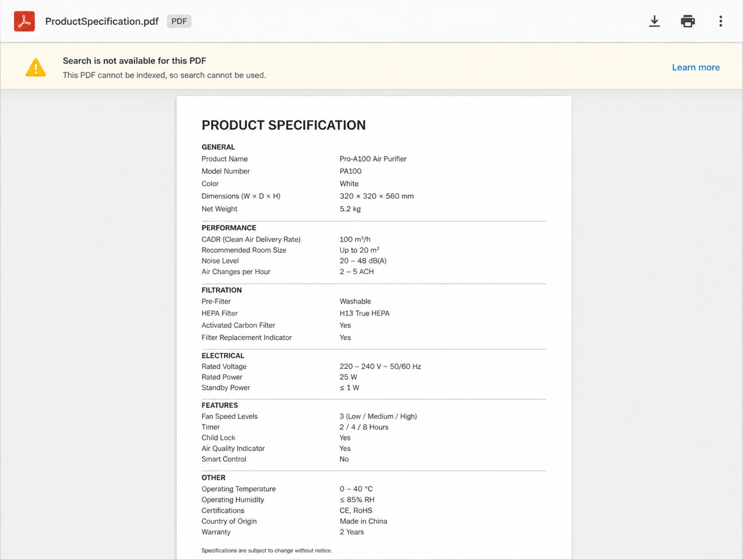Click the '≤ 1 W' value
The width and height of the screenshot is (743, 560).
(x=349, y=388)
